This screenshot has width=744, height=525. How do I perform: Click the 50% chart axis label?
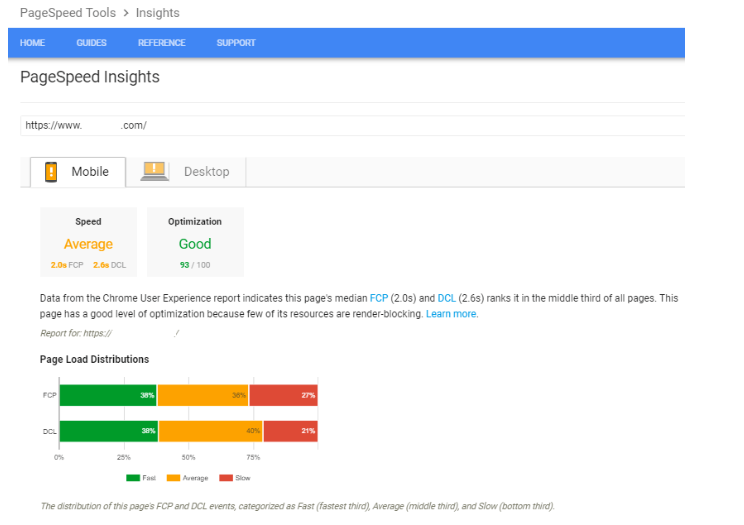point(188,458)
